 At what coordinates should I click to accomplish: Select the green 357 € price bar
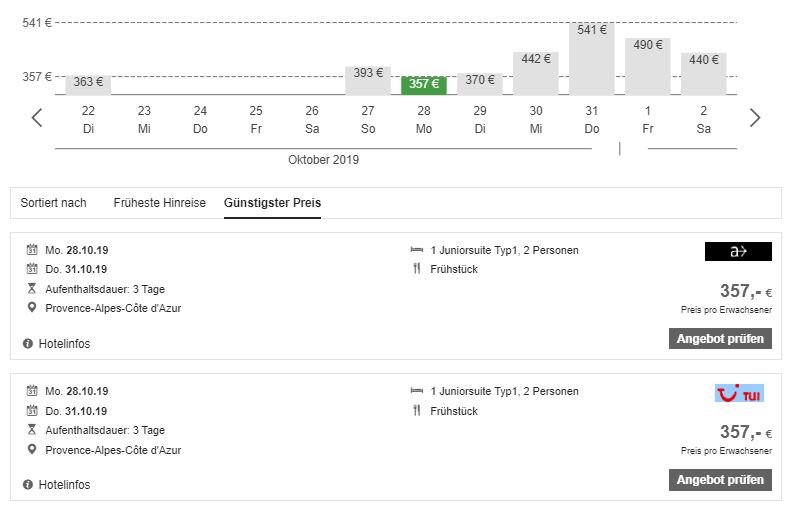point(424,85)
